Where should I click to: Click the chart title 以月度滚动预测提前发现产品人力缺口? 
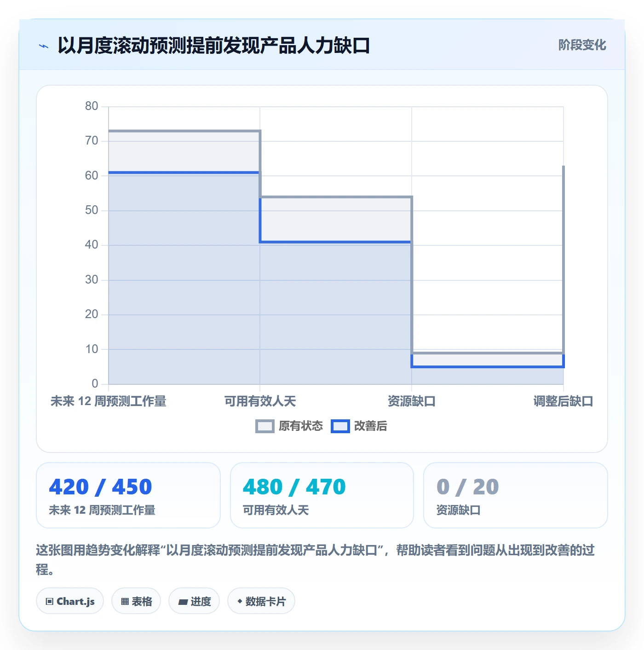(x=214, y=46)
